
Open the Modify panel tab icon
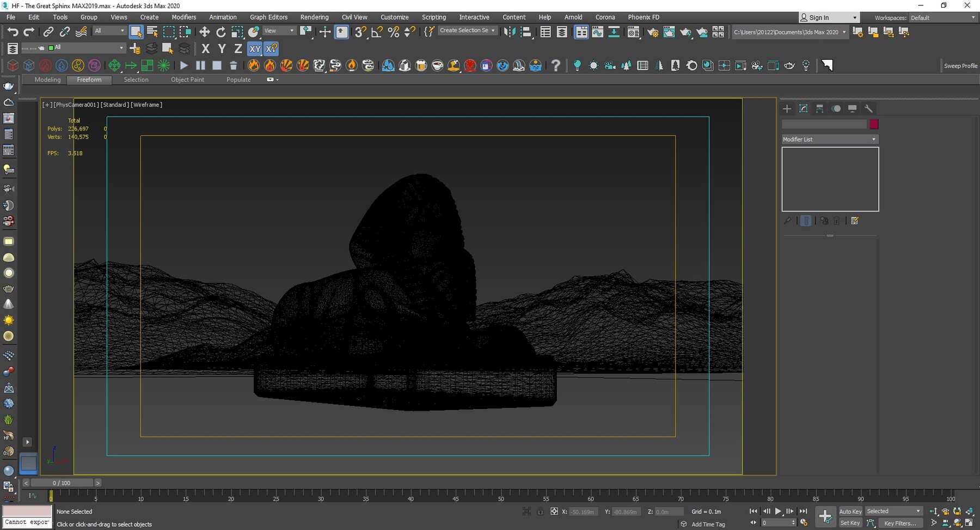coord(803,109)
